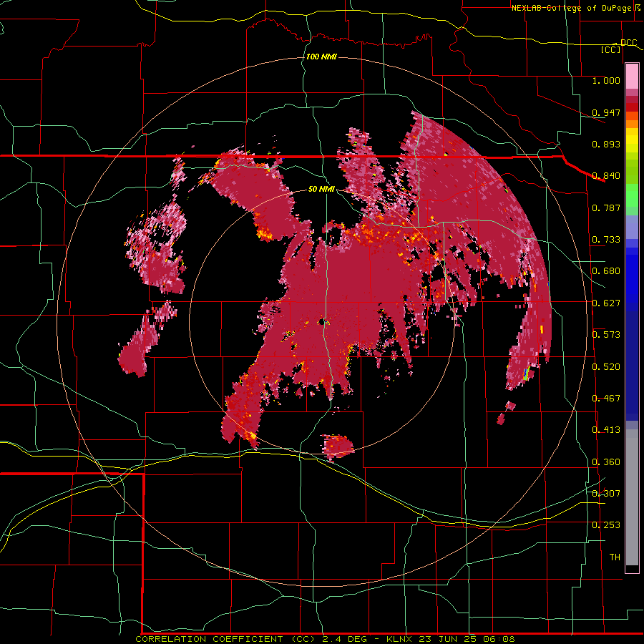The width and height of the screenshot is (644, 644).
Task: Click the 0.307 value on the color scale
Action: pyautogui.click(x=606, y=493)
